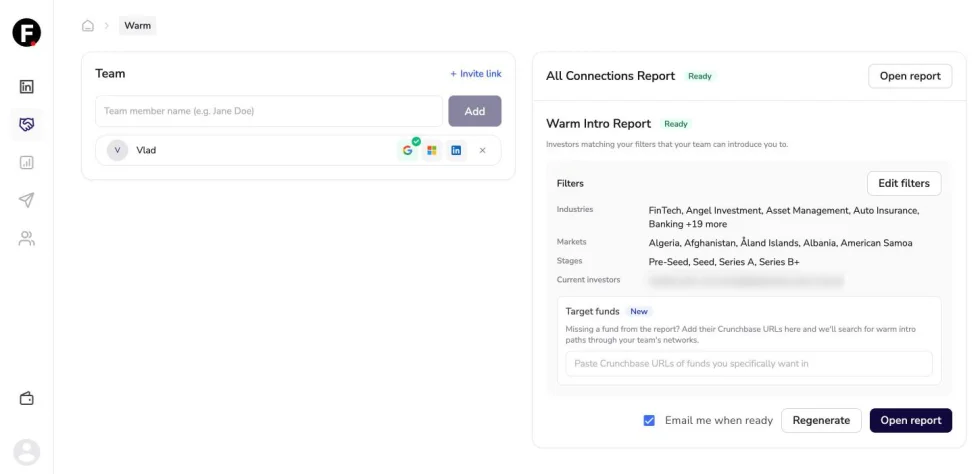Screen dimensions: 980x474
Task: Click the Filters heading
Action: tap(570, 184)
